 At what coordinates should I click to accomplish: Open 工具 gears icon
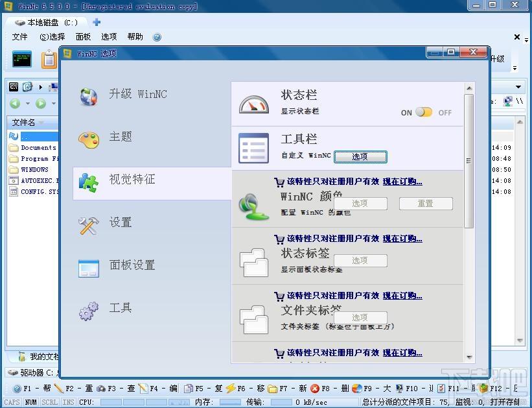(89, 311)
